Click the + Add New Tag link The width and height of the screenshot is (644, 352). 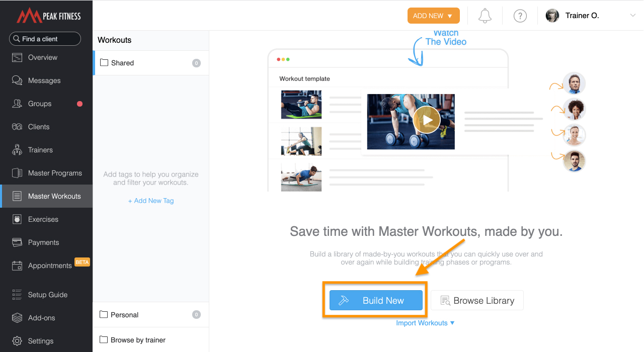pos(151,201)
